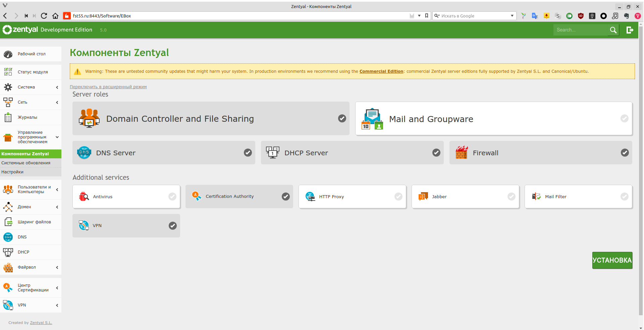Click the software management box icon

click(x=8, y=137)
